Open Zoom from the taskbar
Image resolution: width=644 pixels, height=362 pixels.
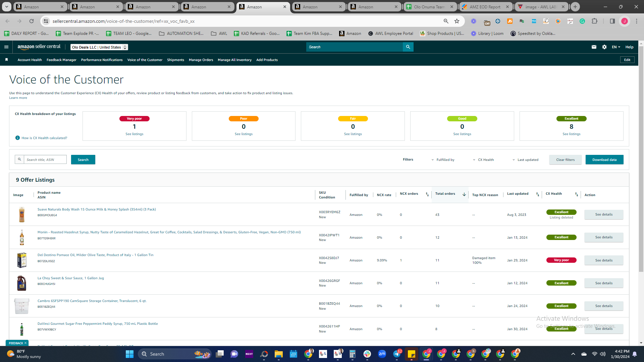(382, 354)
